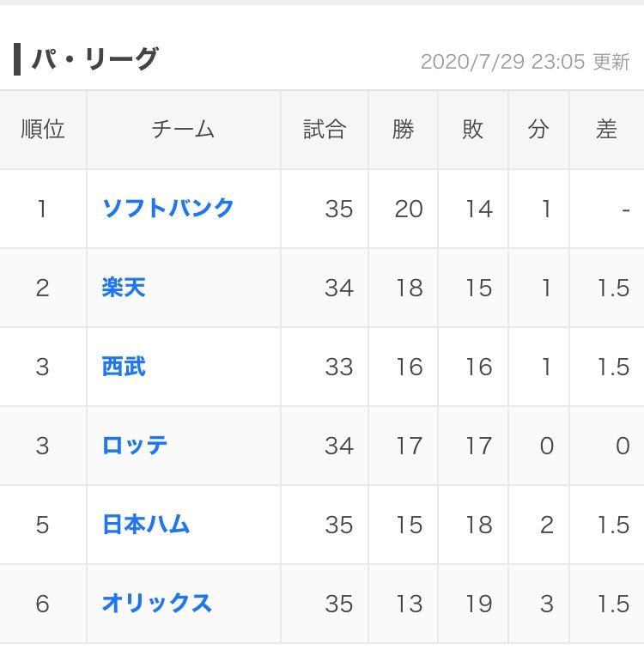Screen dimensions: 644x656
Task: Select the 敗 column header
Action: (x=473, y=130)
